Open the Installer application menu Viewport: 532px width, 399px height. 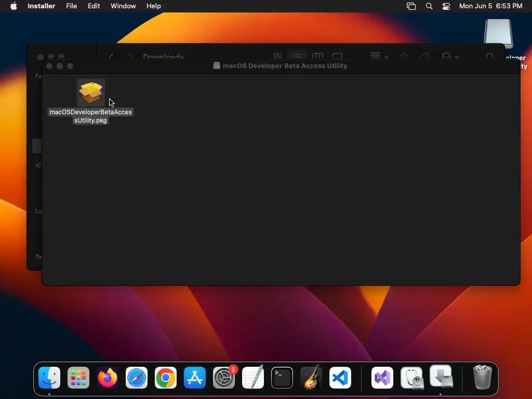coord(42,6)
